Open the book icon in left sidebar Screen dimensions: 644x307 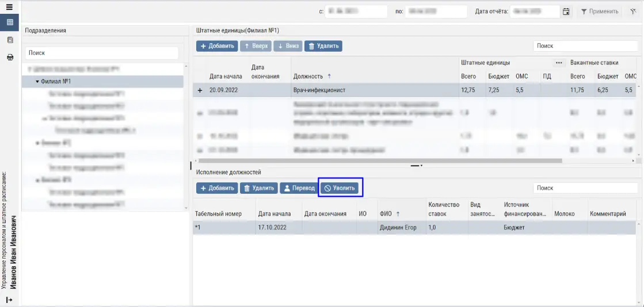[x=9, y=40]
